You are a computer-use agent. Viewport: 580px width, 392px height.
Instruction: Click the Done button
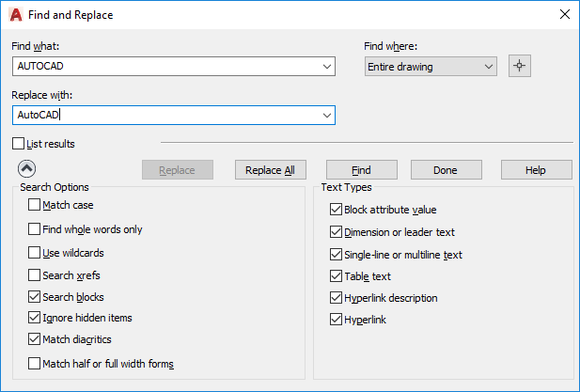click(446, 170)
